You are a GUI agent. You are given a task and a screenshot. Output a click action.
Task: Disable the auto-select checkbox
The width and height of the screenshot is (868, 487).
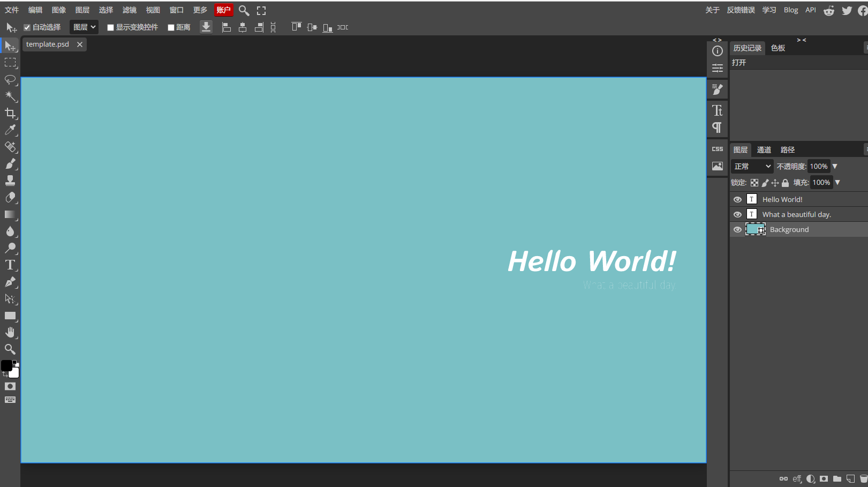[x=27, y=27]
